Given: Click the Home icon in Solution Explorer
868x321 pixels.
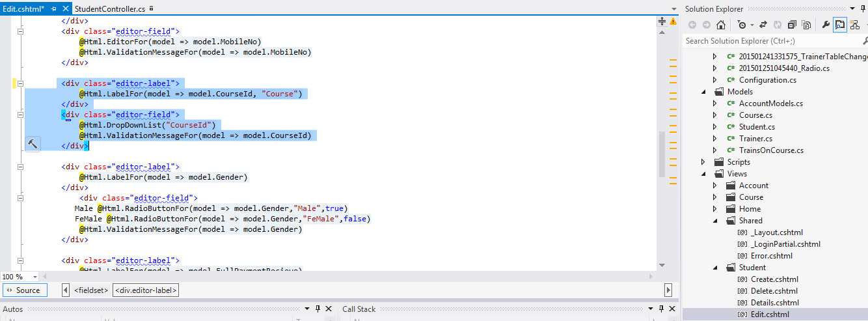Looking at the screenshot, I should (x=721, y=25).
